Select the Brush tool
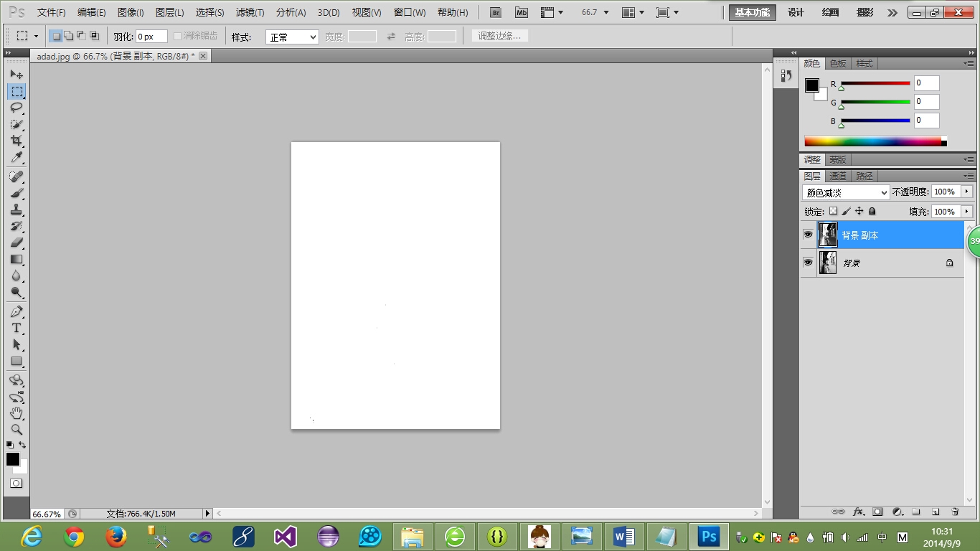The image size is (980, 551). point(17,193)
